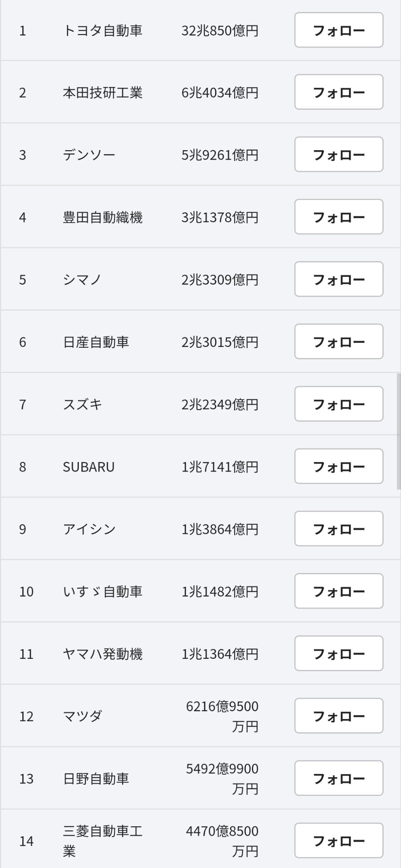Click the vertical scrollbar thumb
The width and height of the screenshot is (401, 868).
pyautogui.click(x=399, y=431)
